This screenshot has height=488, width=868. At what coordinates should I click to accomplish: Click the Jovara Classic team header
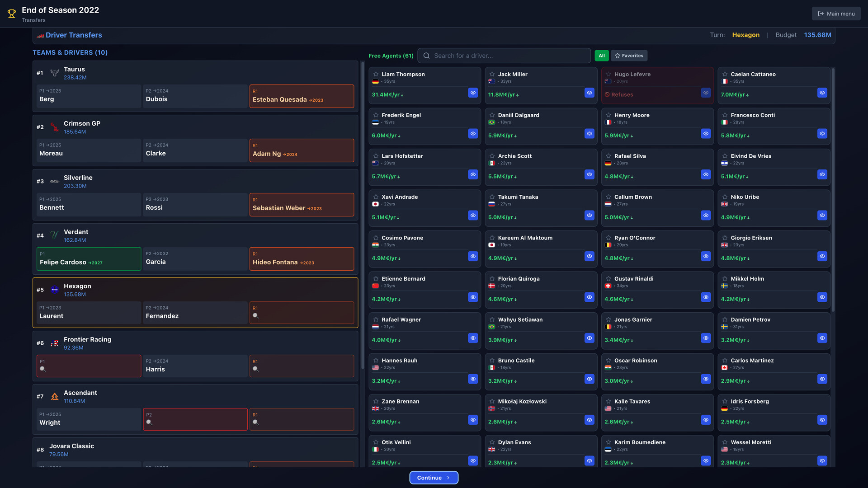(x=195, y=450)
